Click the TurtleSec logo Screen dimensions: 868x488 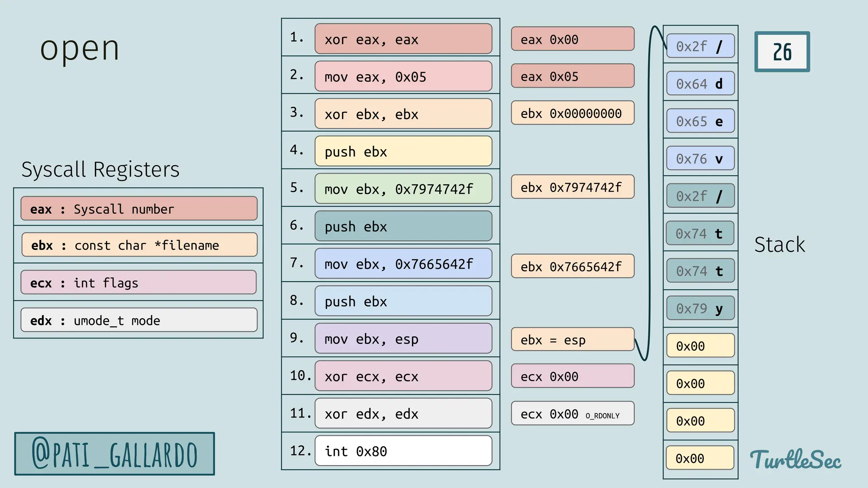coord(796,460)
